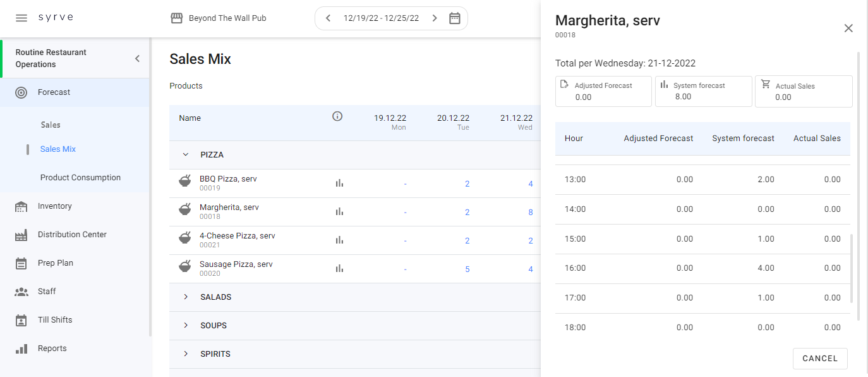Collapse the PIZZA category group

coord(186,155)
